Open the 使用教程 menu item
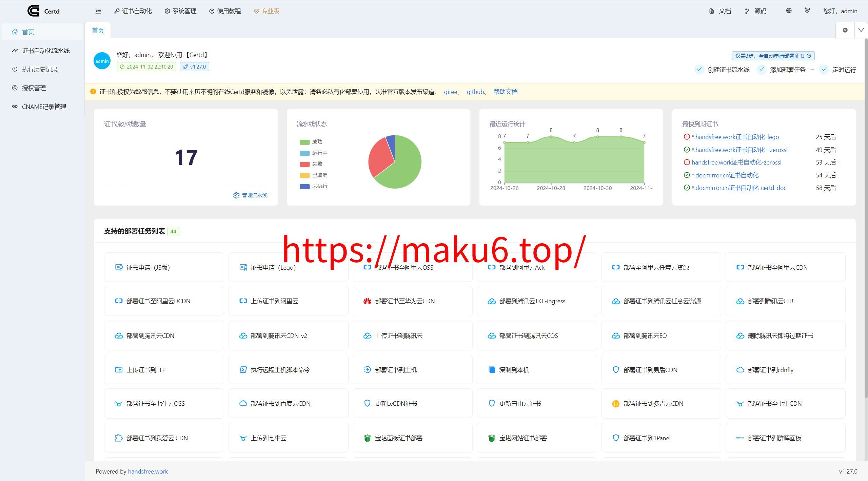The image size is (868, 481). coord(225,11)
